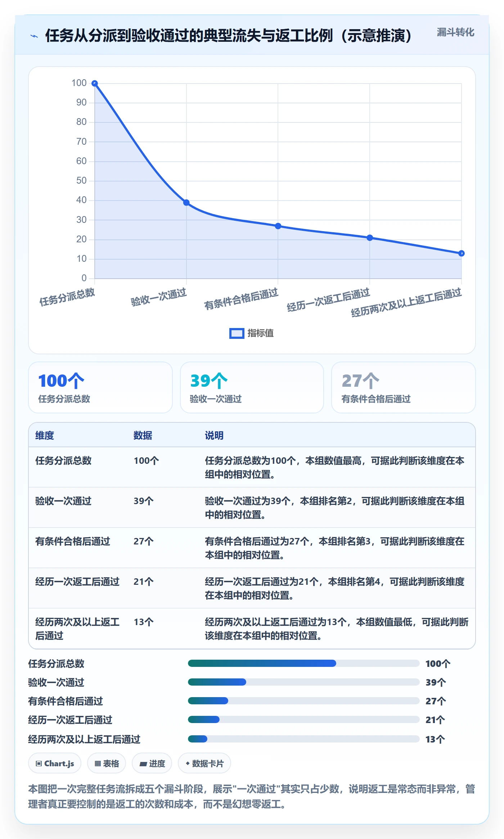Select the 进度 tag chip

pyautogui.click(x=152, y=763)
